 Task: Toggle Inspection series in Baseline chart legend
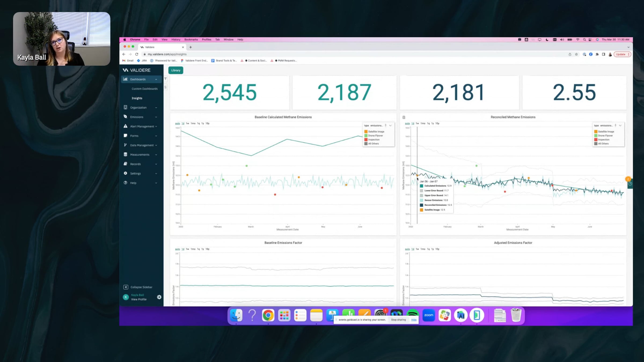374,140
